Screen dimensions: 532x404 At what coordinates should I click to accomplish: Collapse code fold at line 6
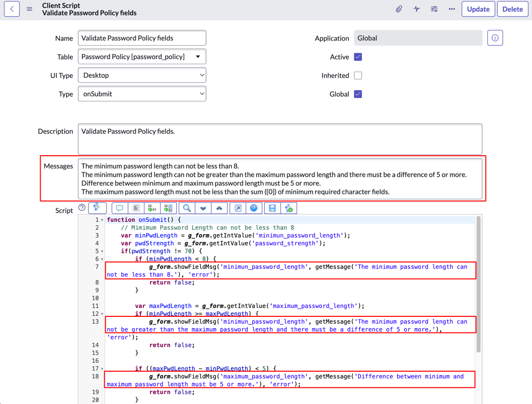coord(102,260)
